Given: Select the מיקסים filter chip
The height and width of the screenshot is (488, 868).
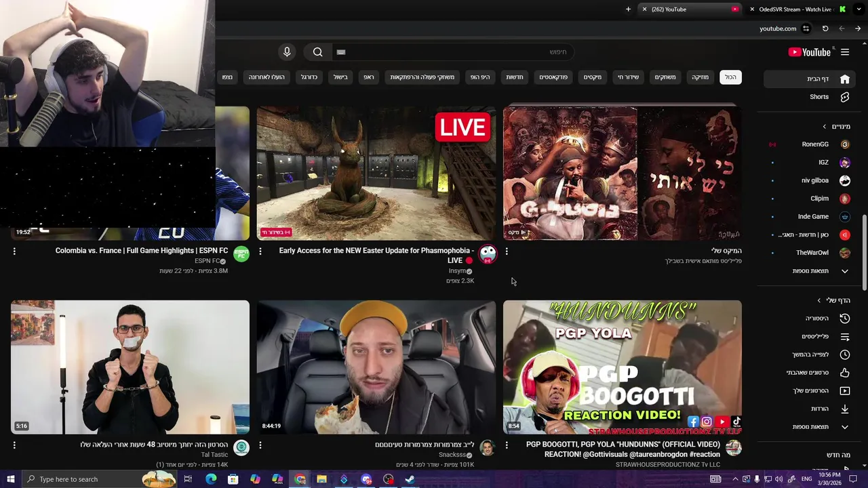Looking at the screenshot, I should click(593, 77).
